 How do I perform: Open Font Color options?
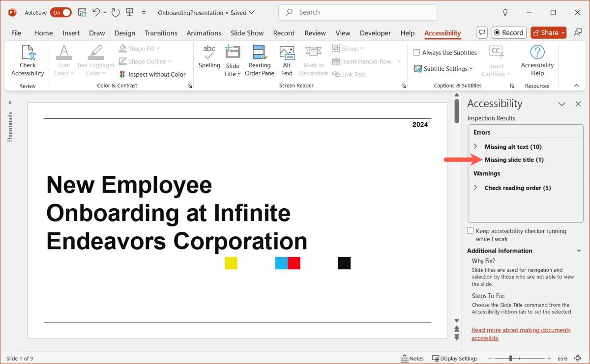[x=64, y=61]
